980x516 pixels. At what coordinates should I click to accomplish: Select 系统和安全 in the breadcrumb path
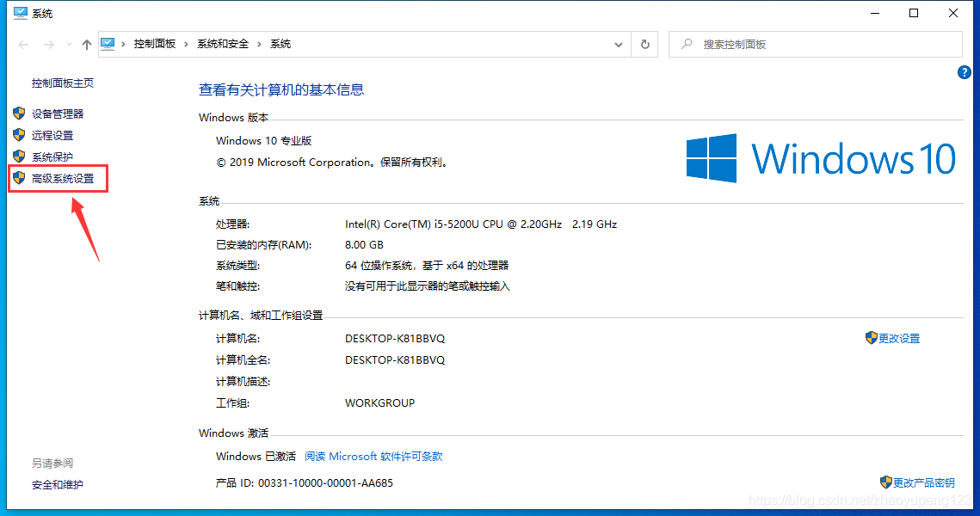[x=223, y=44]
